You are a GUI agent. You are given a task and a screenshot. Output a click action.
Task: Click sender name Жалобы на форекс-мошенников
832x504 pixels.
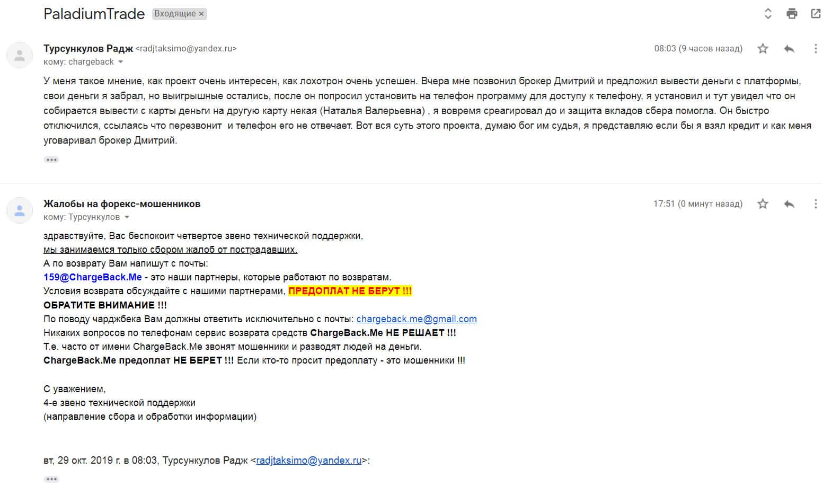click(122, 204)
